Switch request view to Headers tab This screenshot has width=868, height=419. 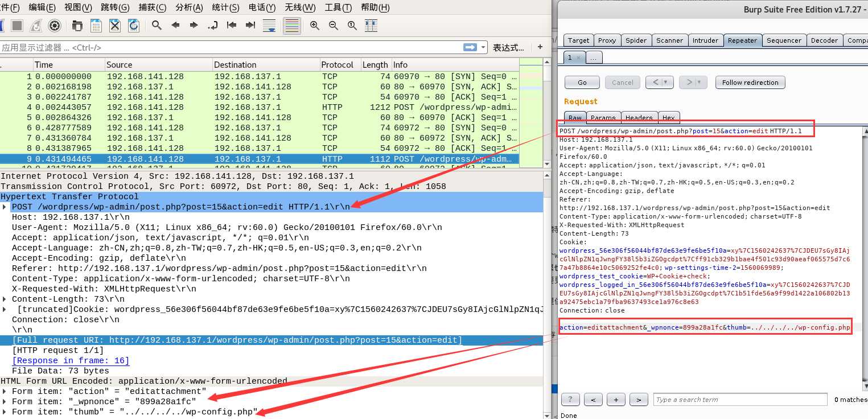click(x=639, y=117)
